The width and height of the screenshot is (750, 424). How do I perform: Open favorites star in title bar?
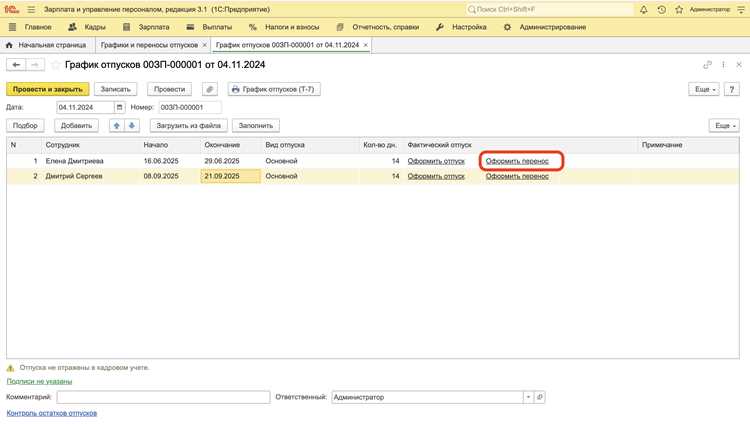(x=679, y=10)
